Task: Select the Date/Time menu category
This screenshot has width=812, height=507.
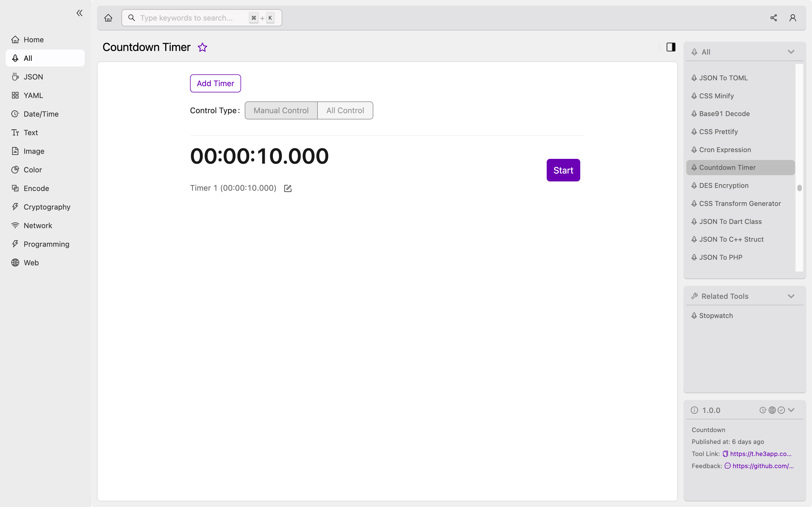Action: (x=41, y=114)
